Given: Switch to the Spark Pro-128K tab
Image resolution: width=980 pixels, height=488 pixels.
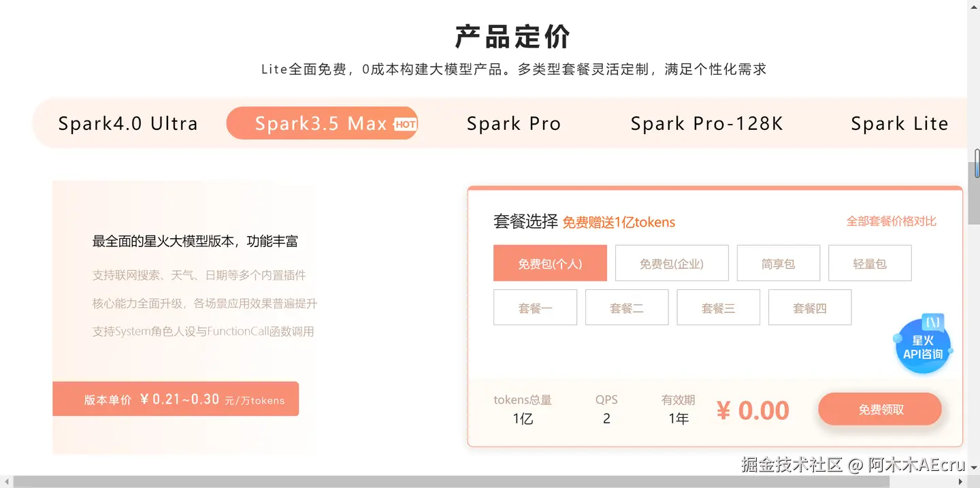Looking at the screenshot, I should [707, 123].
